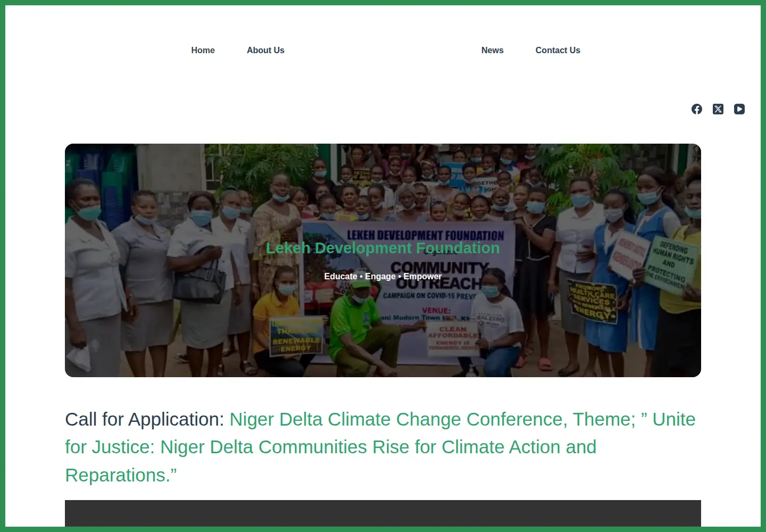766x532 pixels.
Task: Open the Niger Delta Climate Change Conference link
Action: click(x=380, y=447)
